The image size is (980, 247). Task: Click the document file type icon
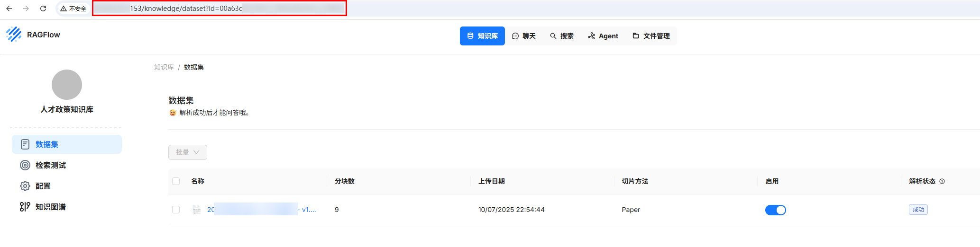coord(197,210)
